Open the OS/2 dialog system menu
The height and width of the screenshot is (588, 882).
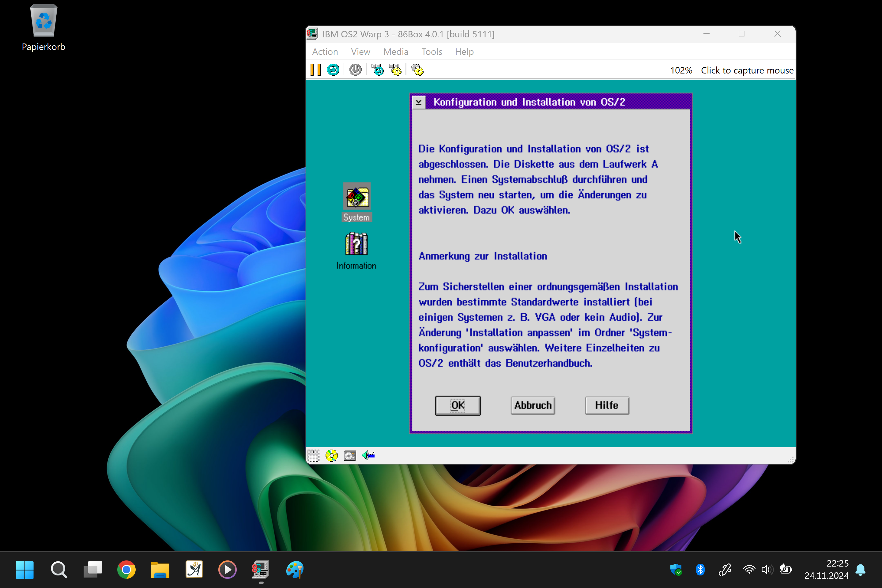pos(419,102)
